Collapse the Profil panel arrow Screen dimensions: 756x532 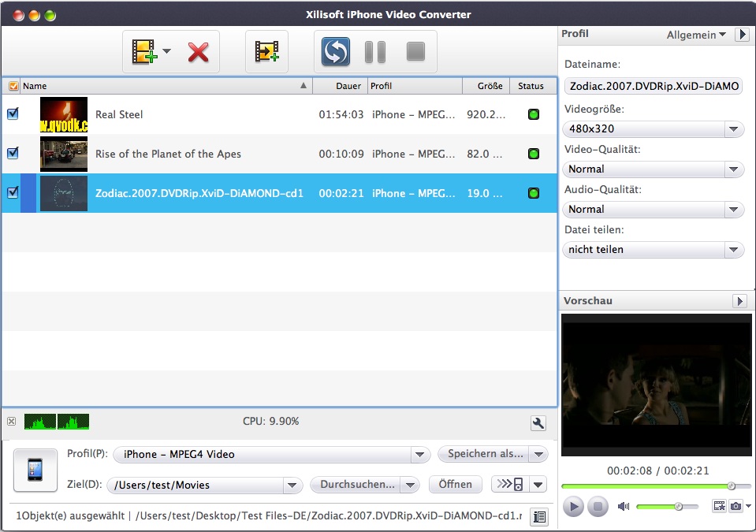742,35
